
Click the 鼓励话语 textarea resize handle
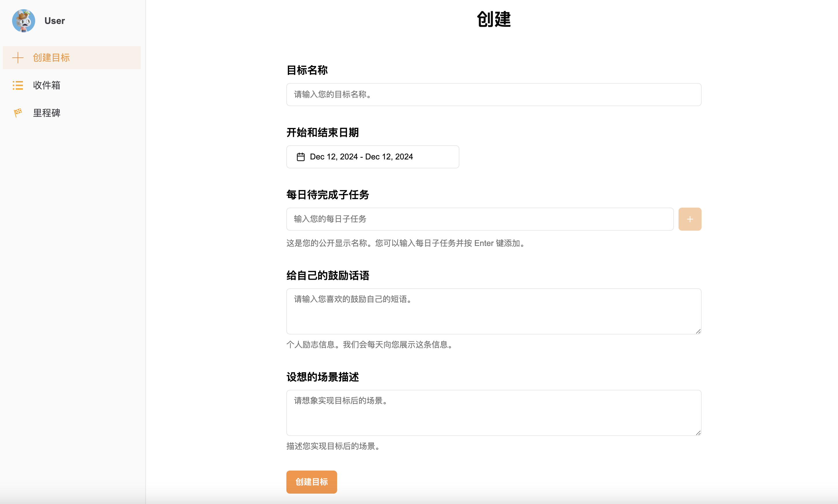[x=698, y=331]
